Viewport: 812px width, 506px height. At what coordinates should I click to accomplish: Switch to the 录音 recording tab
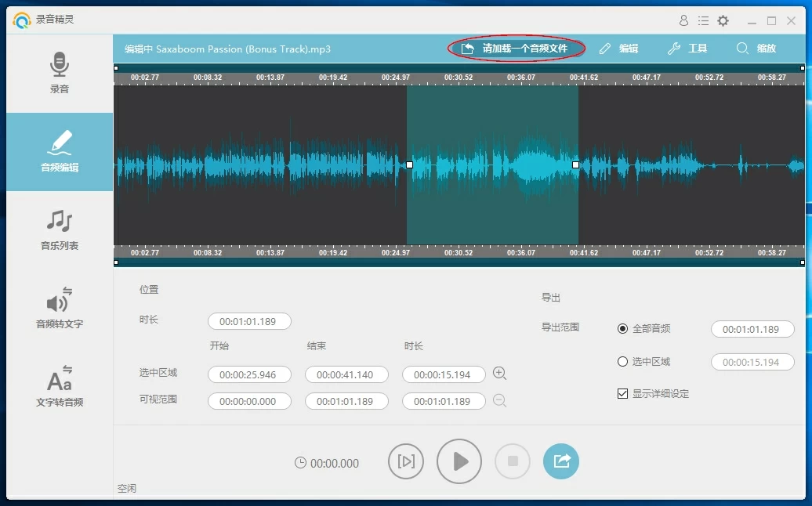point(60,73)
